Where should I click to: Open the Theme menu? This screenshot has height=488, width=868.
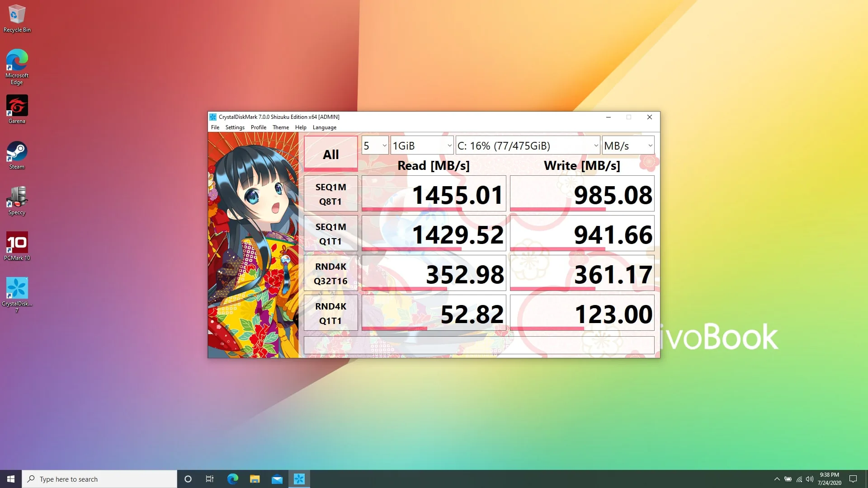click(x=281, y=127)
